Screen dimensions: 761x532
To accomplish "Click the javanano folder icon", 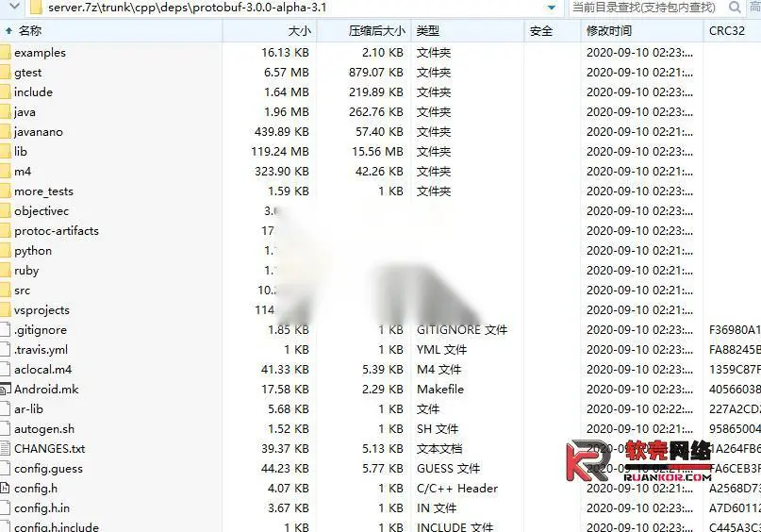I will 5,131.
